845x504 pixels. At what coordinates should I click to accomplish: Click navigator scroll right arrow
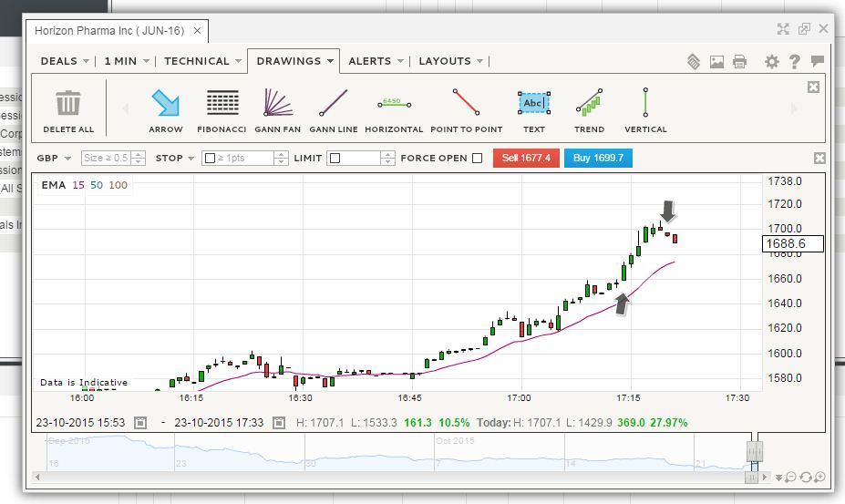click(765, 478)
